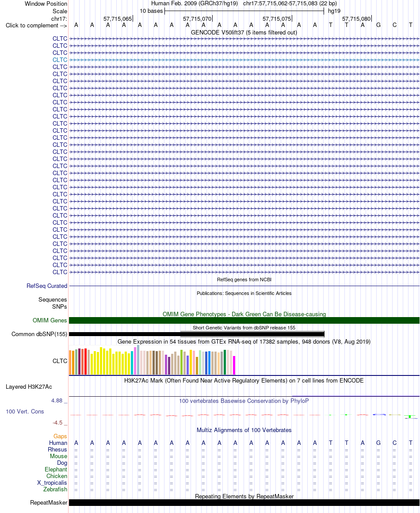Click base C in the chr17 sequence row

(x=394, y=25)
